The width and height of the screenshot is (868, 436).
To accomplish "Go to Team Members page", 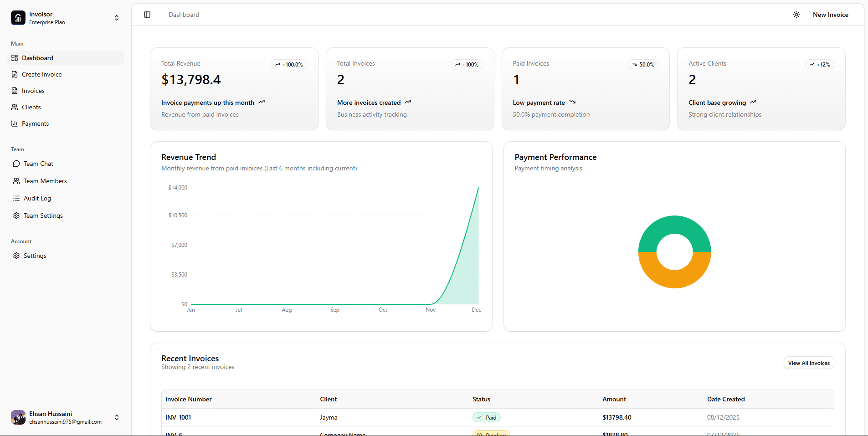I will 45,181.
